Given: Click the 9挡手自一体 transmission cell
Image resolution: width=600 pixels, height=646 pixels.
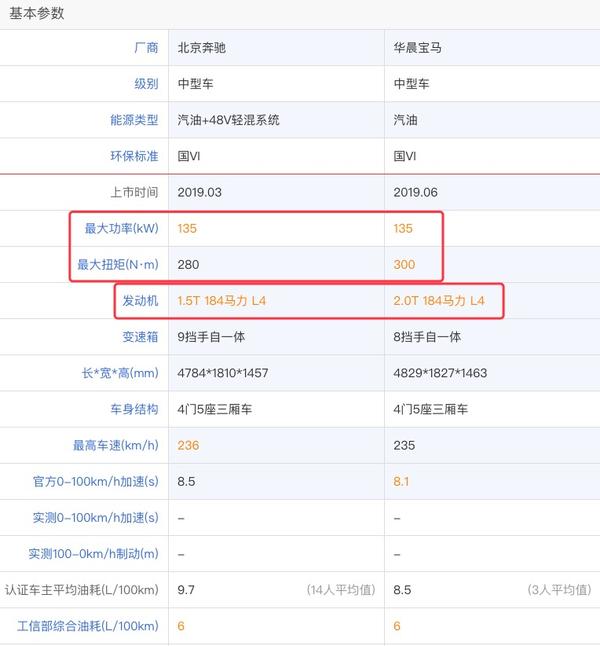Looking at the screenshot, I should [x=211, y=337].
